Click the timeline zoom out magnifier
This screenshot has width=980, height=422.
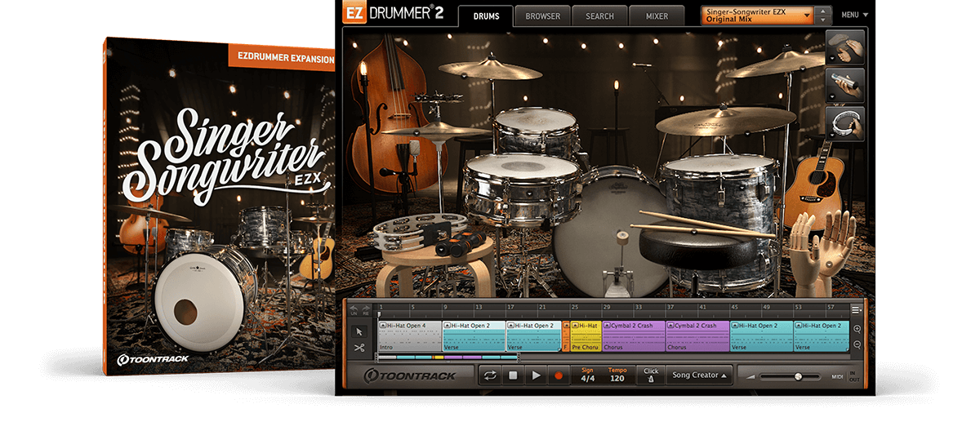857,344
